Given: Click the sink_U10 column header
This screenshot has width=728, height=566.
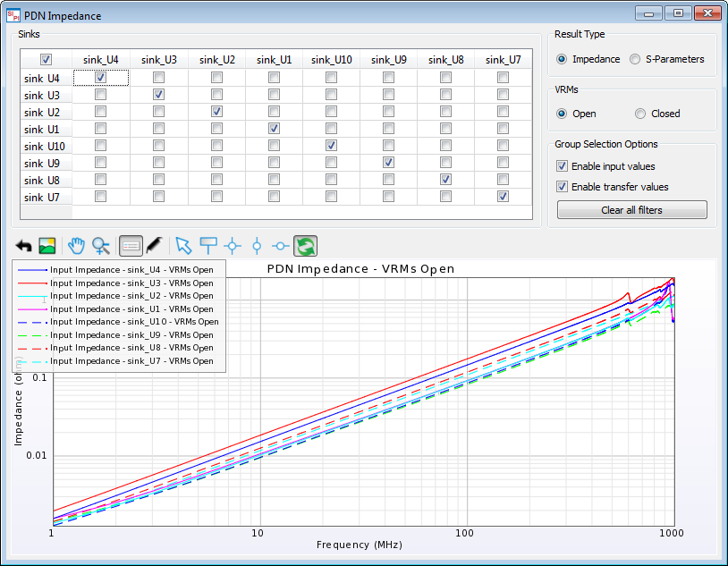Looking at the screenshot, I should (331, 60).
